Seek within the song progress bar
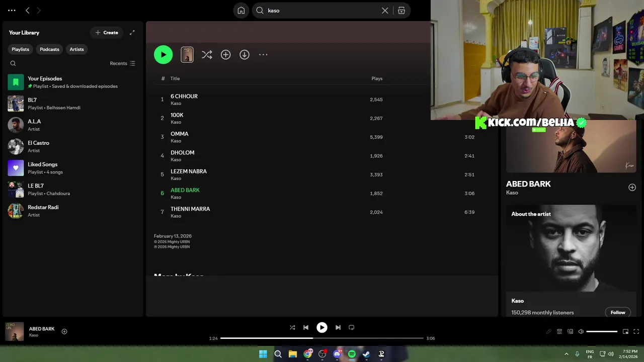Screen dimensions: 644x362 [322, 338]
